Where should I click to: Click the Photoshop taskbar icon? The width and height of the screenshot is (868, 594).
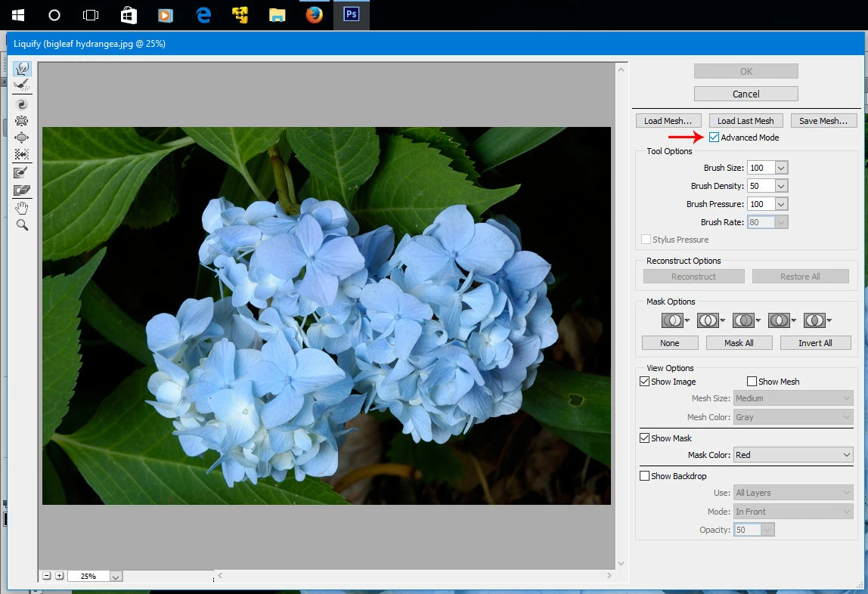click(352, 14)
